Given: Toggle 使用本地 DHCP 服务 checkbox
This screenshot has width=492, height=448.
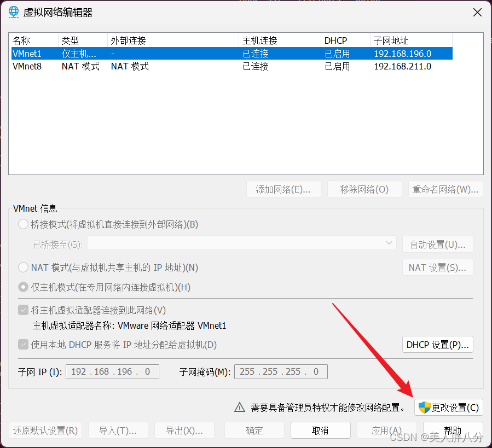Looking at the screenshot, I should click(23, 345).
